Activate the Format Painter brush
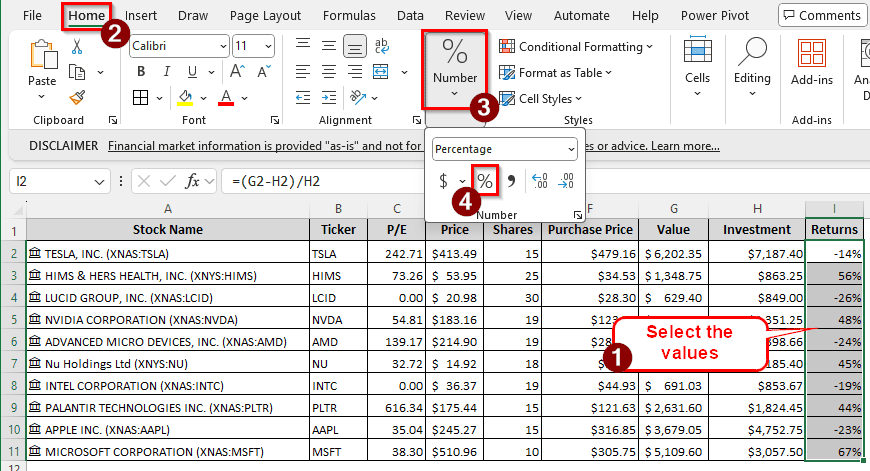This screenshot has width=870, height=471. pos(77,98)
